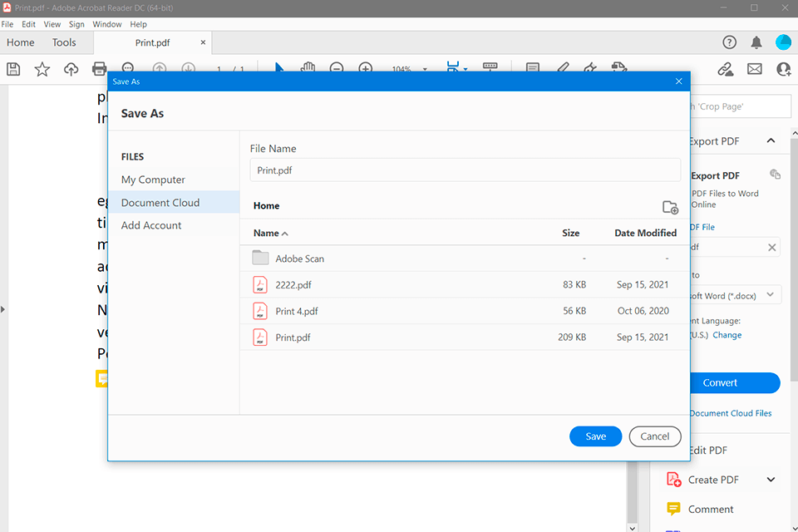Expand the Create PDF chevron
This screenshot has height=532, width=798.
pyautogui.click(x=771, y=480)
